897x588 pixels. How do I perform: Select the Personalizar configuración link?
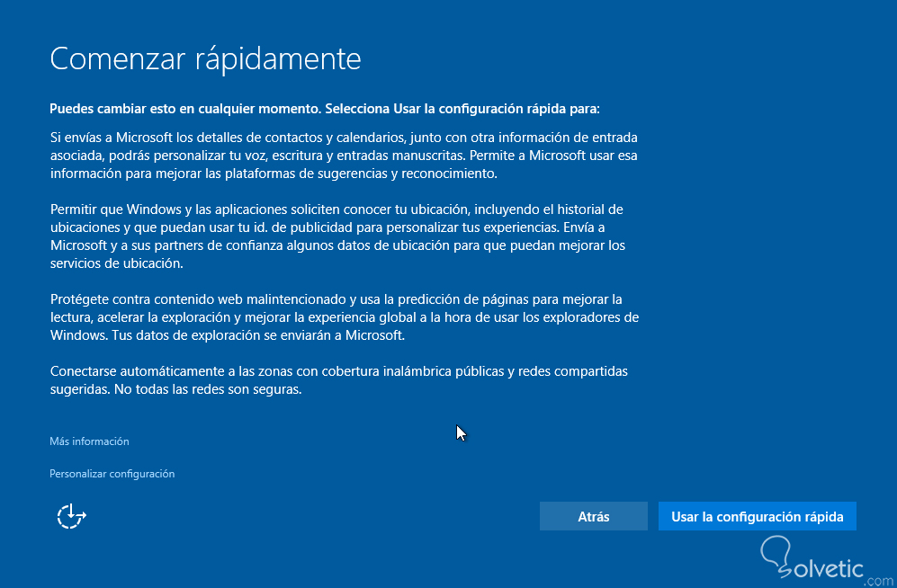point(112,474)
